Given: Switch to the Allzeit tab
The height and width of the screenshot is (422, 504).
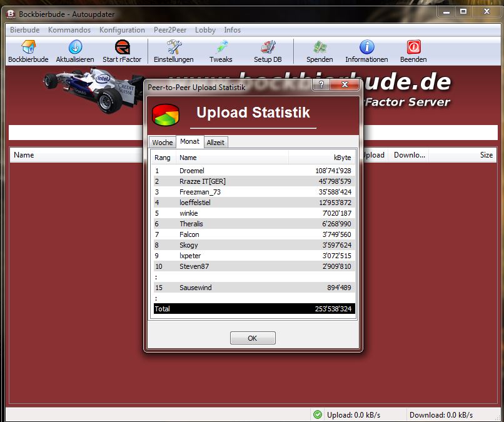Looking at the screenshot, I should (x=216, y=143).
